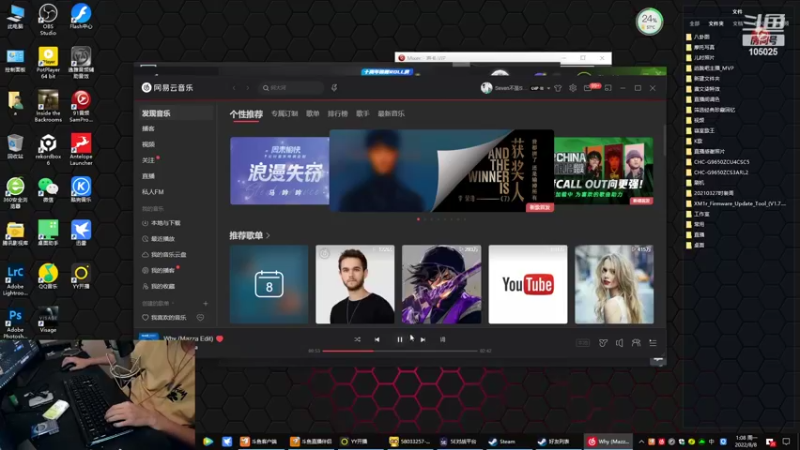Open the play queue list icon
800x450 pixels.
click(x=653, y=343)
